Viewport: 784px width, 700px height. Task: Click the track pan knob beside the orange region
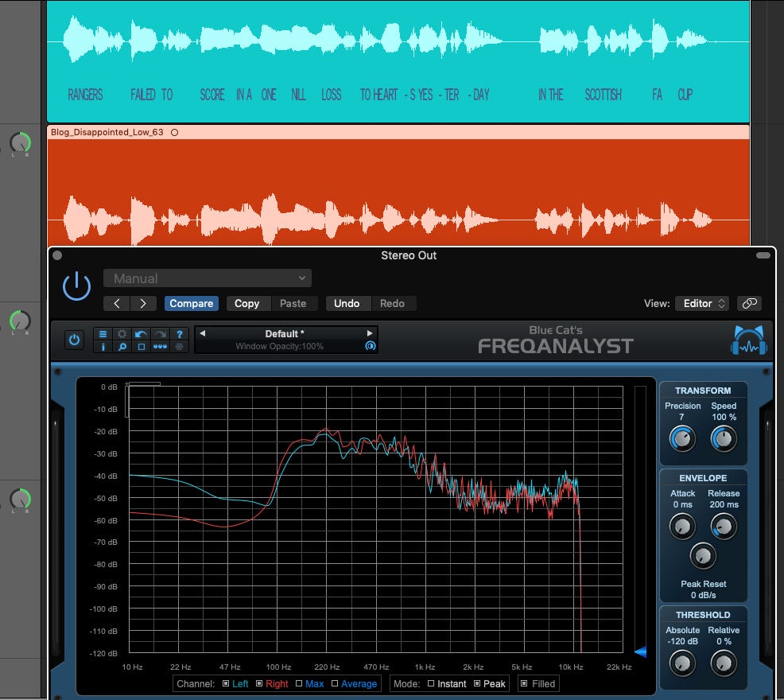click(x=21, y=143)
